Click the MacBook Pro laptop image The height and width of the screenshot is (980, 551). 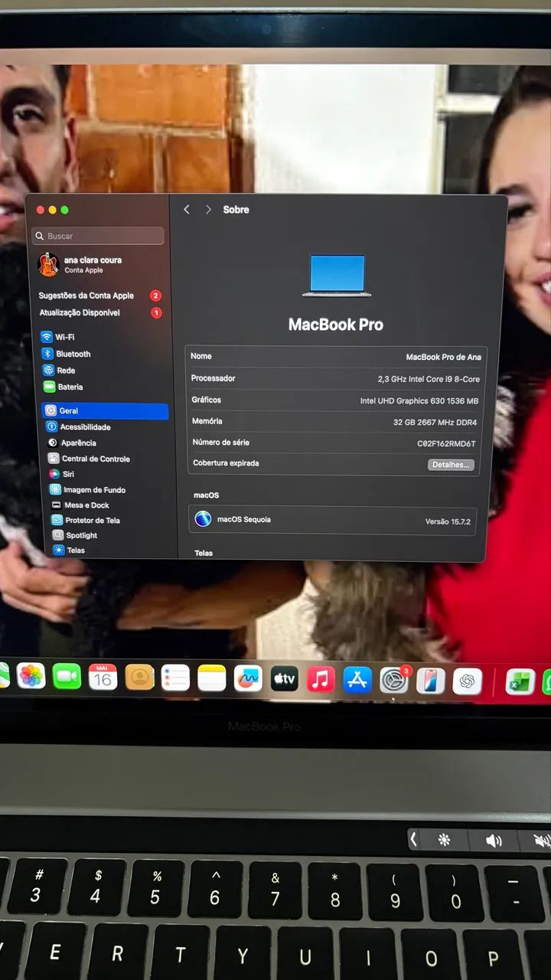pos(337,275)
